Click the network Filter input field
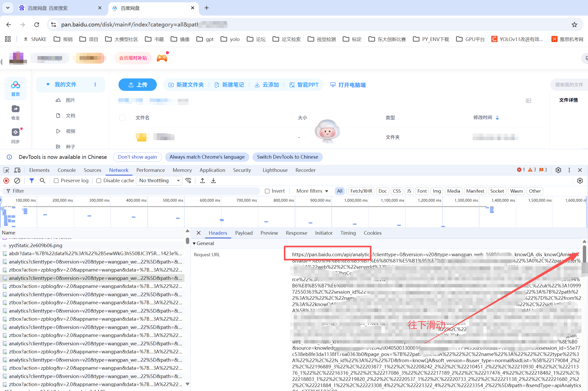The width and height of the screenshot is (588, 391). click(x=132, y=191)
